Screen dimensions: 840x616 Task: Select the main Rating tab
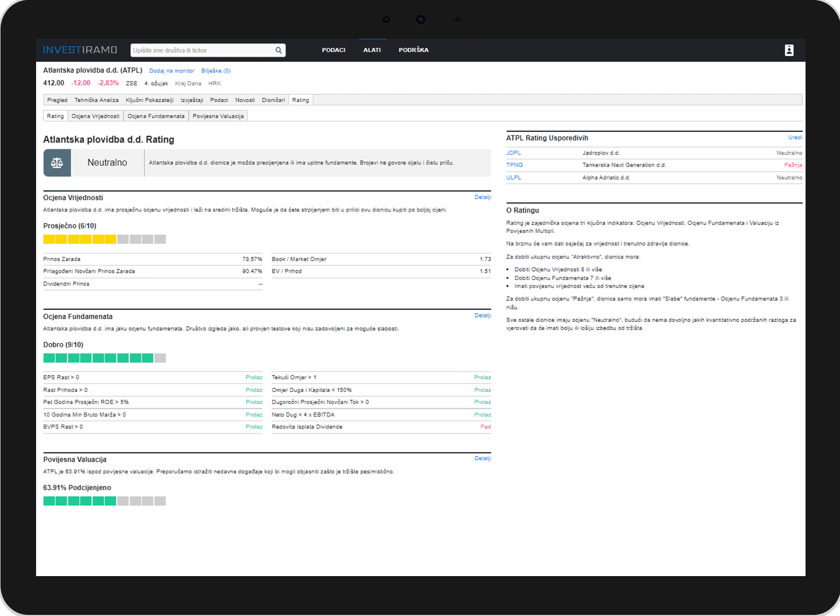(x=301, y=100)
